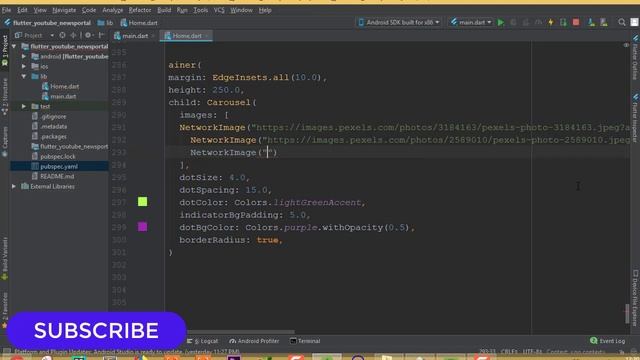The height and width of the screenshot is (360, 640).
Task: Open the Event Log
Action: pos(607,341)
